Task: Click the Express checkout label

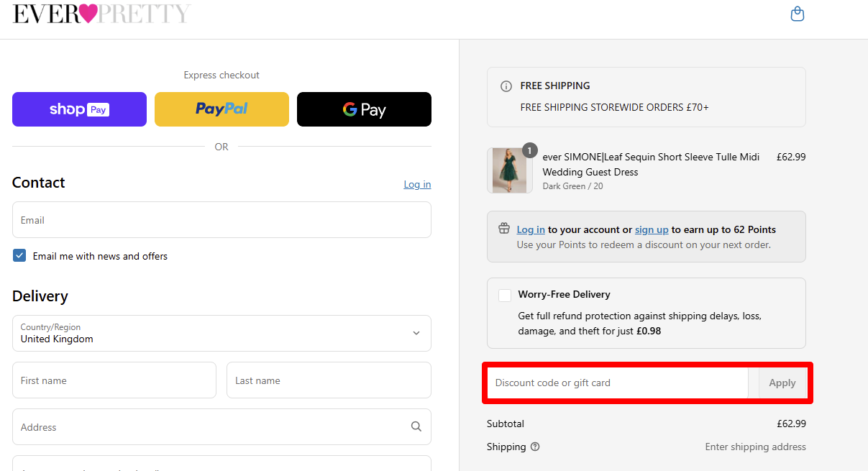Action: click(221, 75)
